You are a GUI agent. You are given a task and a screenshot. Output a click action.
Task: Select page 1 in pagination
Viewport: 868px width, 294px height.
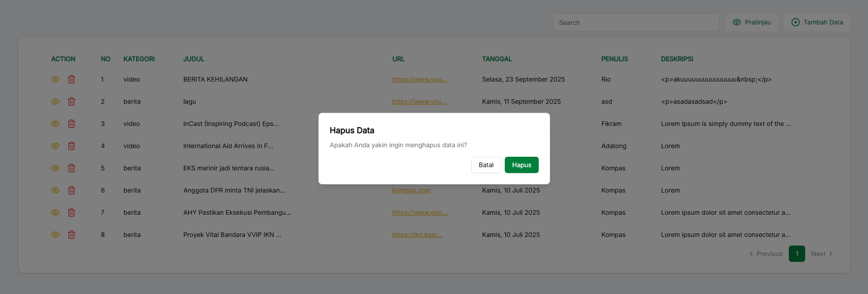coord(797,254)
